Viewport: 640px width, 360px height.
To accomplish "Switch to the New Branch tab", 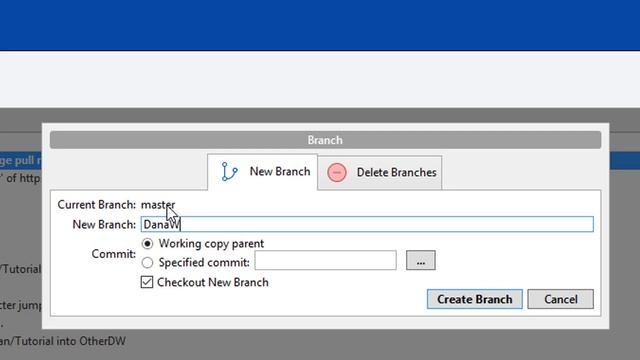I will coord(262,172).
